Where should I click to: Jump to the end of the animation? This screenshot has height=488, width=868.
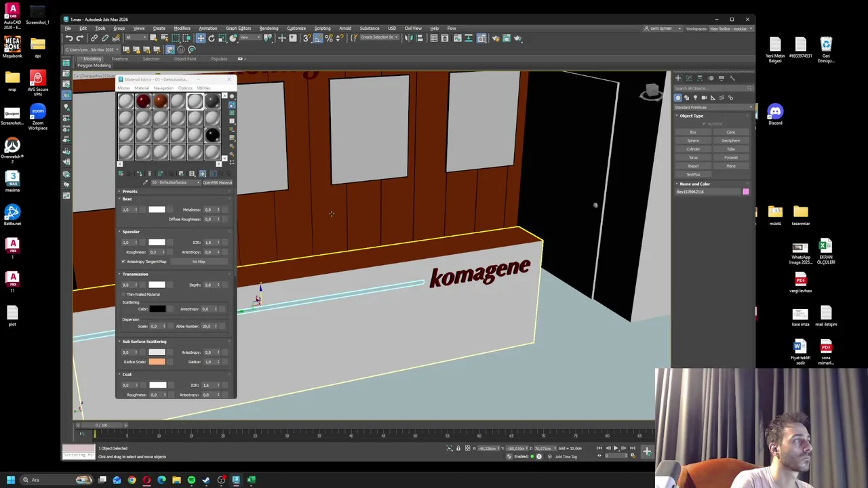pos(633,448)
